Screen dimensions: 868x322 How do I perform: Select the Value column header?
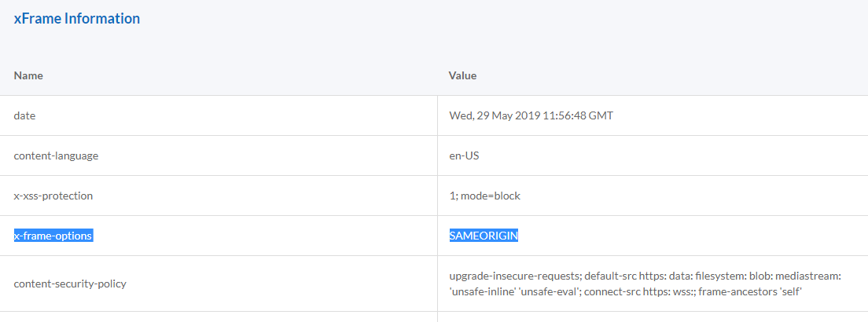click(463, 76)
